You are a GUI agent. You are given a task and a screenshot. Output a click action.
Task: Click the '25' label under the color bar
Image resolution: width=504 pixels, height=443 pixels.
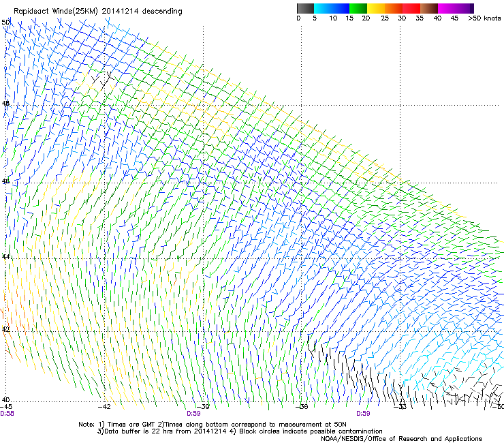click(x=385, y=18)
